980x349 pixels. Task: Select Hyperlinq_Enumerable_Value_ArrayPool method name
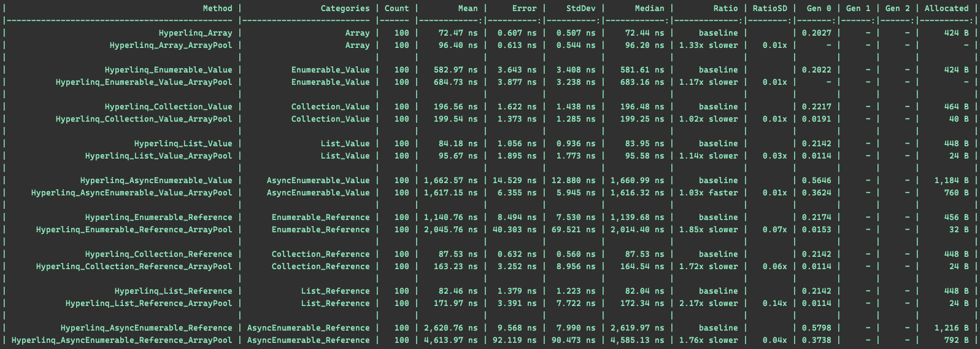(x=144, y=82)
